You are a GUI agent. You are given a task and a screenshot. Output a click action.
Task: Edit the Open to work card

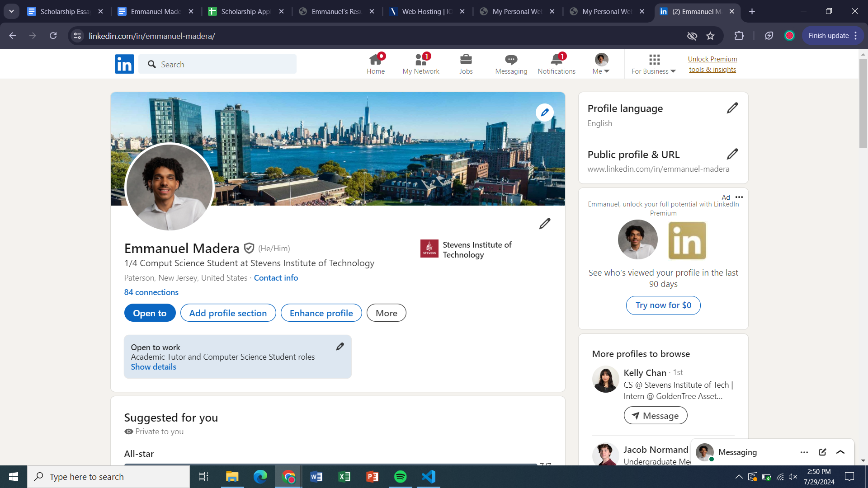(x=340, y=347)
